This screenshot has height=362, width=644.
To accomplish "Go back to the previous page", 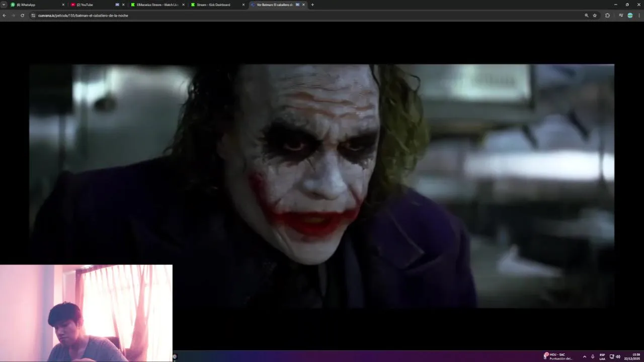I will tap(4, 16).
